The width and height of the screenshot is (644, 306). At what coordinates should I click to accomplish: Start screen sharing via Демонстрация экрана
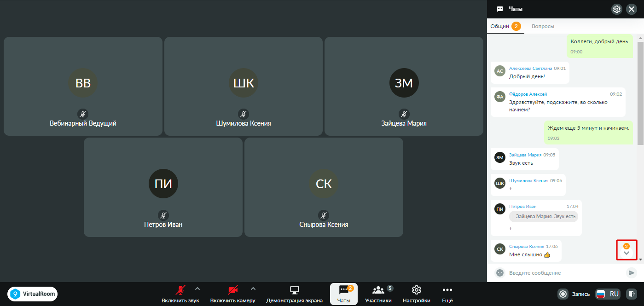click(x=295, y=294)
